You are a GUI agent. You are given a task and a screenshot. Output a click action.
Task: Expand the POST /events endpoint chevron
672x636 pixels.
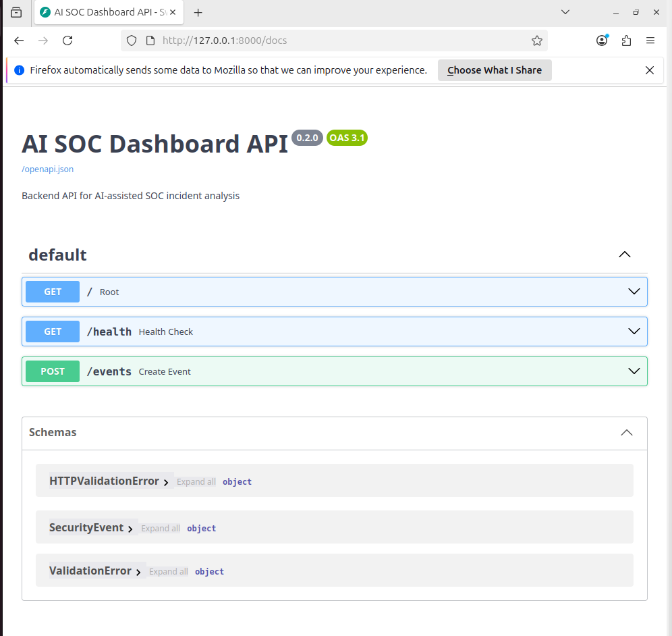(x=634, y=371)
